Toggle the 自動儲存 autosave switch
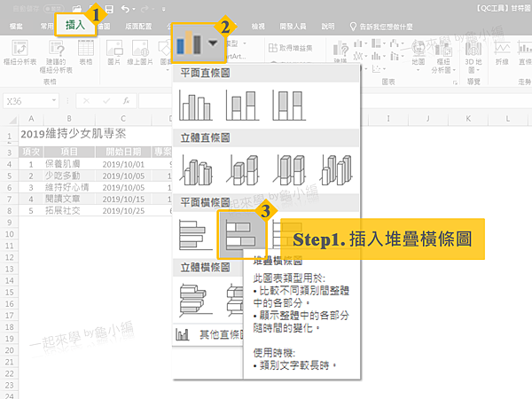Image resolution: width=532 pixels, height=399 pixels. tap(54, 9)
